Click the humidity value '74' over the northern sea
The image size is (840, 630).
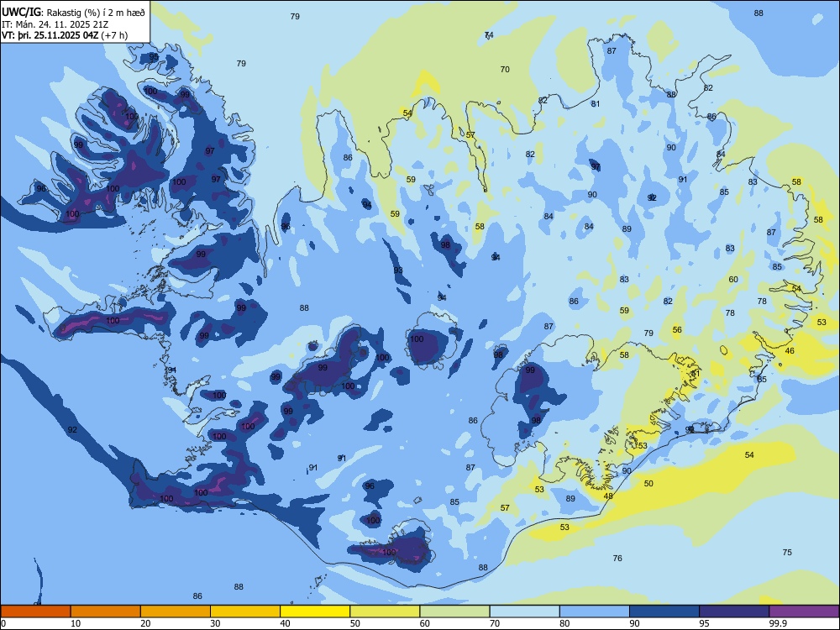(x=489, y=35)
